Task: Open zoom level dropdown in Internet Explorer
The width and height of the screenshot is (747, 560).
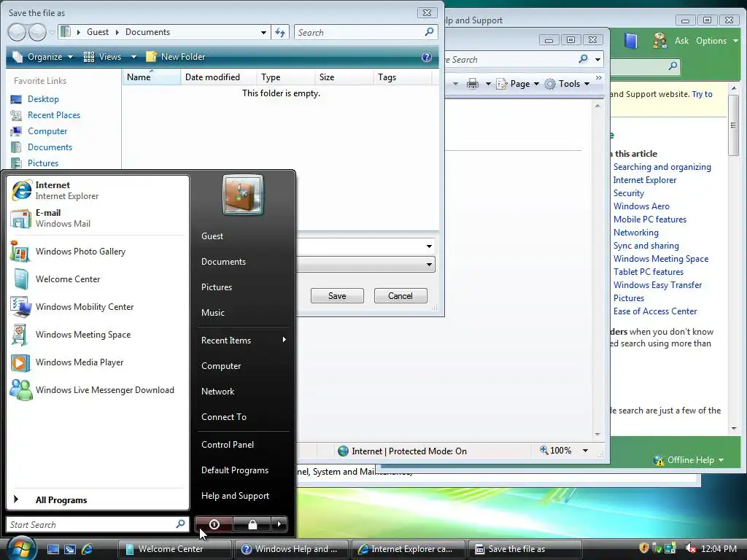Action: 586,451
